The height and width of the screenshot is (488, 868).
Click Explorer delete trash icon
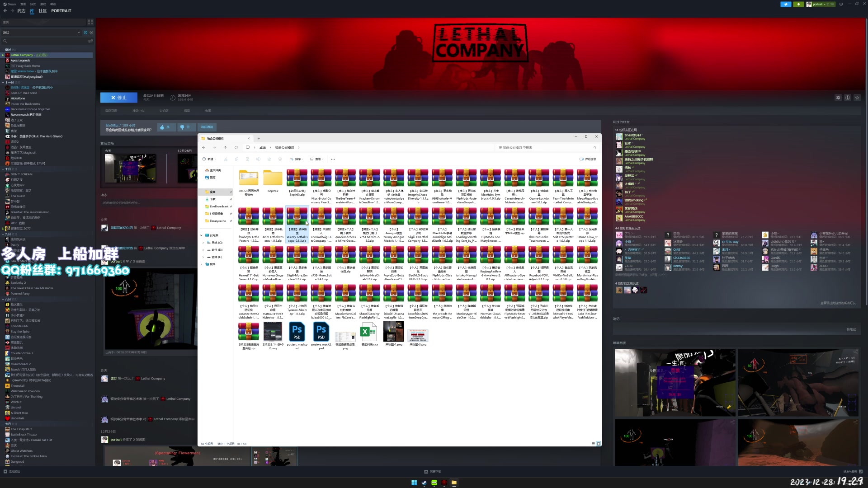(x=280, y=159)
